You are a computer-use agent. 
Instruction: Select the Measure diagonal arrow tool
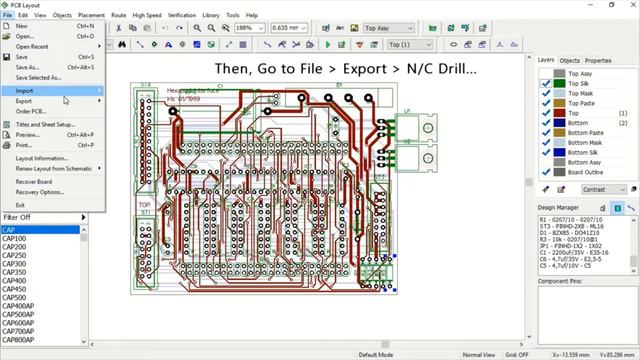tap(229, 44)
